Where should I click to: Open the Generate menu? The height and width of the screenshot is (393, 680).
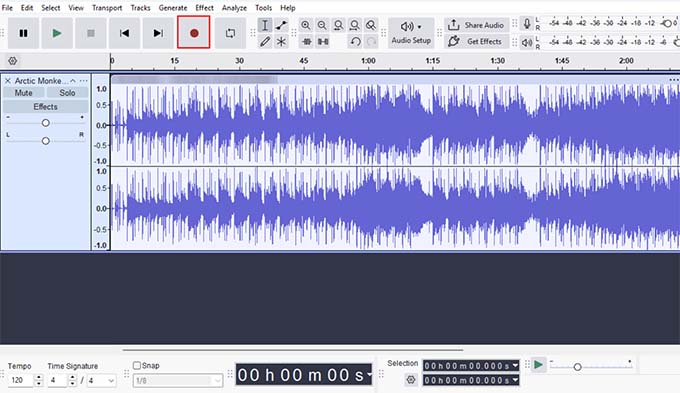173,8
